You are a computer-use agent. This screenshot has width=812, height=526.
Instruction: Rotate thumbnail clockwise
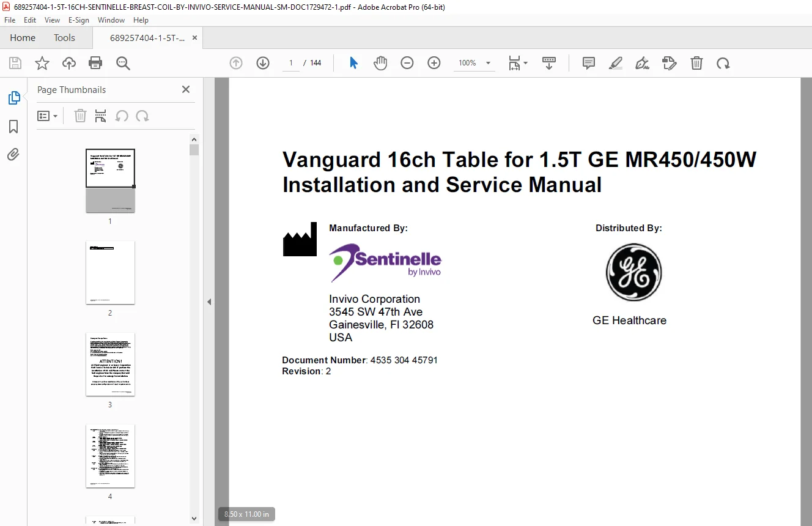142,116
